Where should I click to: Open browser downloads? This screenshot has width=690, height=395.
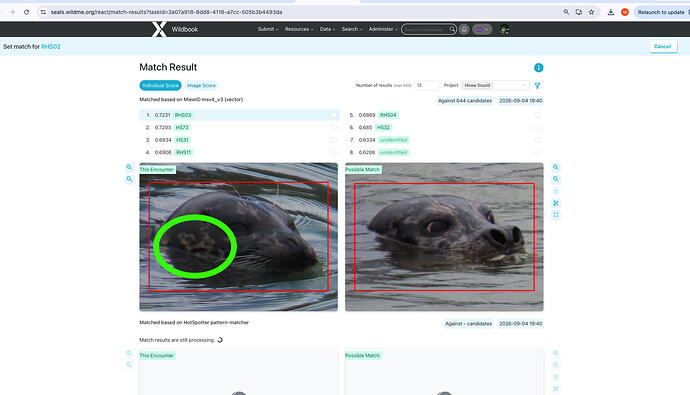(x=611, y=12)
